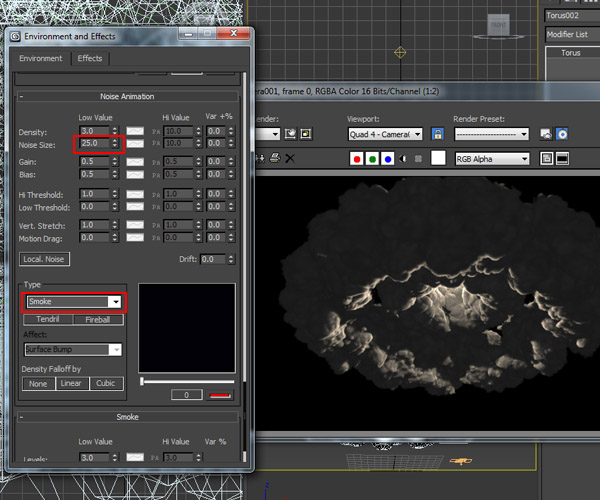Toggle the viewport lock padlock icon

437,133
